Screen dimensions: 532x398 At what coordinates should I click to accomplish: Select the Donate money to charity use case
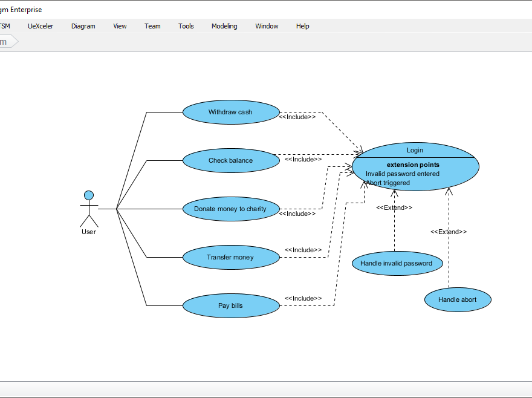(x=231, y=209)
